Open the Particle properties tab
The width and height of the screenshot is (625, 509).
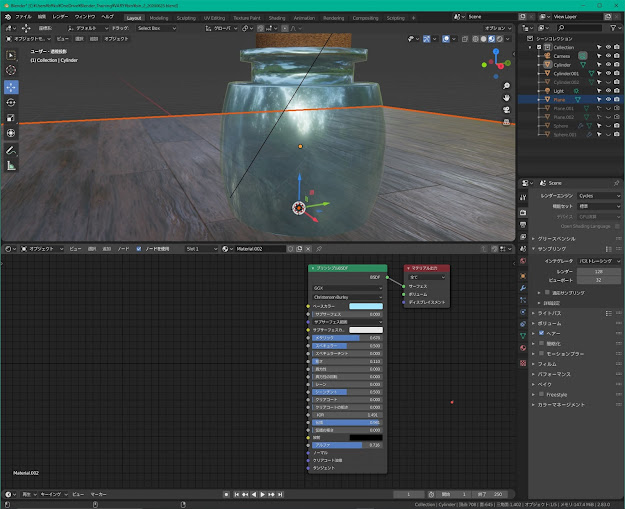tap(523, 300)
